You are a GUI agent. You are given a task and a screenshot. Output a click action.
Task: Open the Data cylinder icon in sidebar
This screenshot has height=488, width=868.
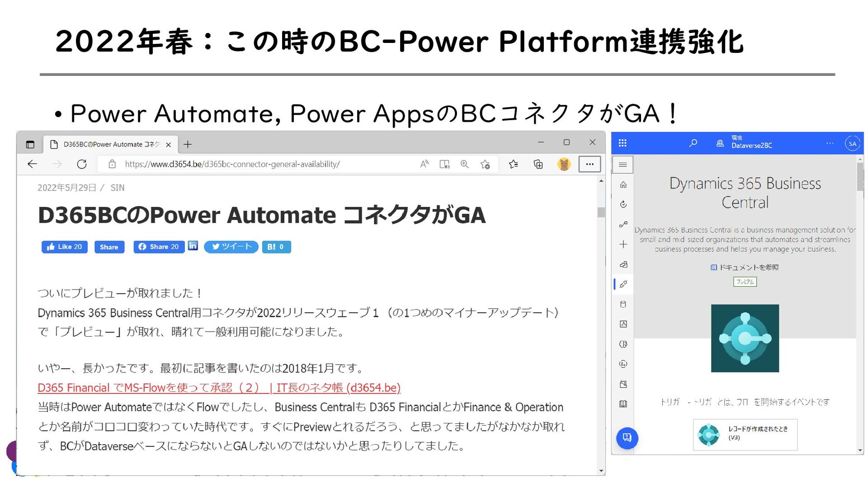[623, 304]
